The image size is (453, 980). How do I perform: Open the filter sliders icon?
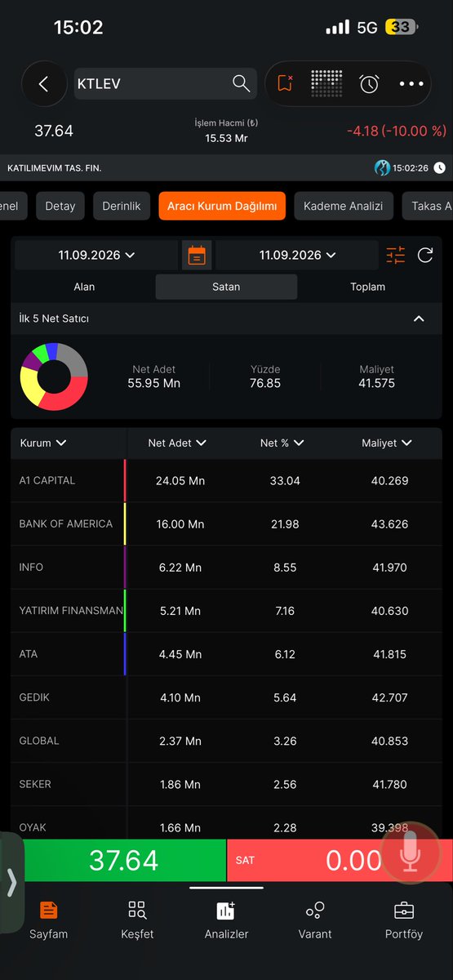point(395,255)
